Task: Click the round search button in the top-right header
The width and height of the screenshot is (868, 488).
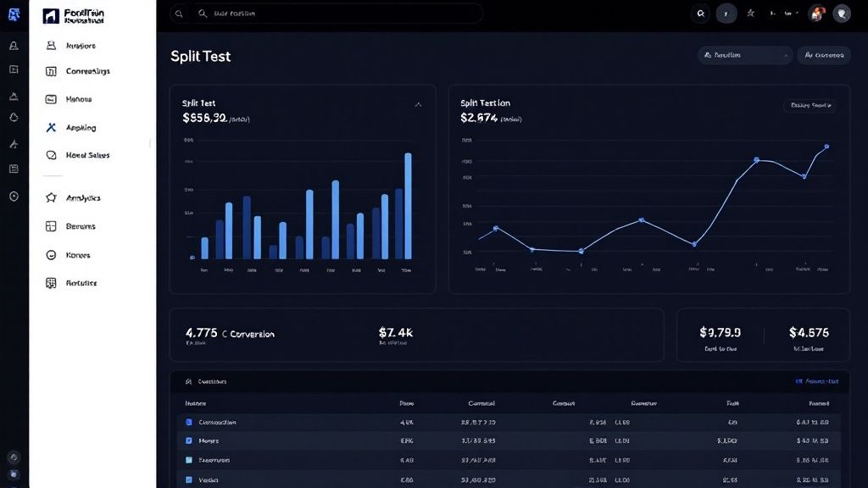Action: click(x=701, y=14)
